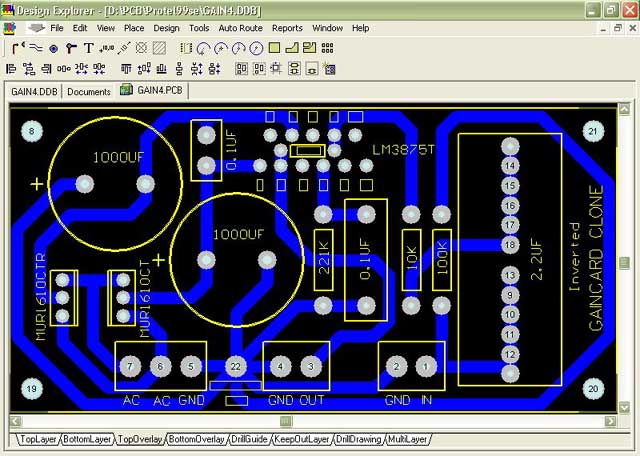
Task: Click pad 22 on the PCB
Action: tap(236, 366)
